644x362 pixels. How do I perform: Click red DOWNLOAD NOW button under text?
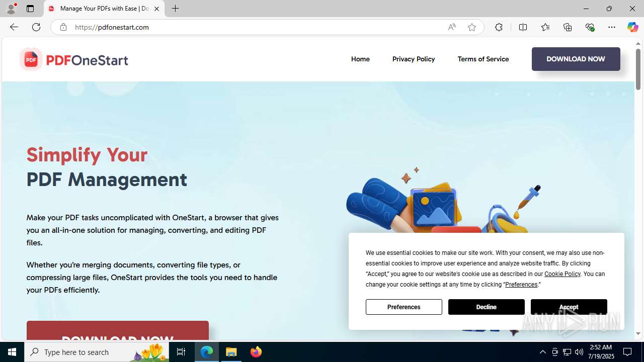[x=118, y=331]
